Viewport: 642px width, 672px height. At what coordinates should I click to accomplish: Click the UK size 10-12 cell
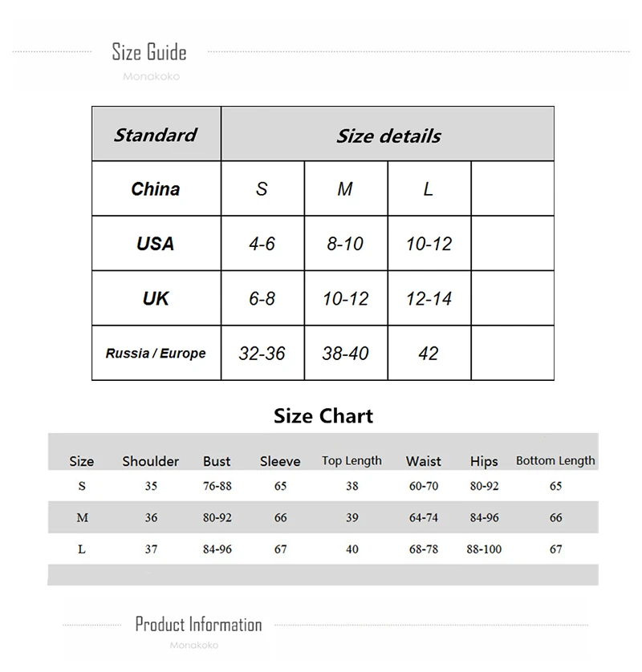346,298
